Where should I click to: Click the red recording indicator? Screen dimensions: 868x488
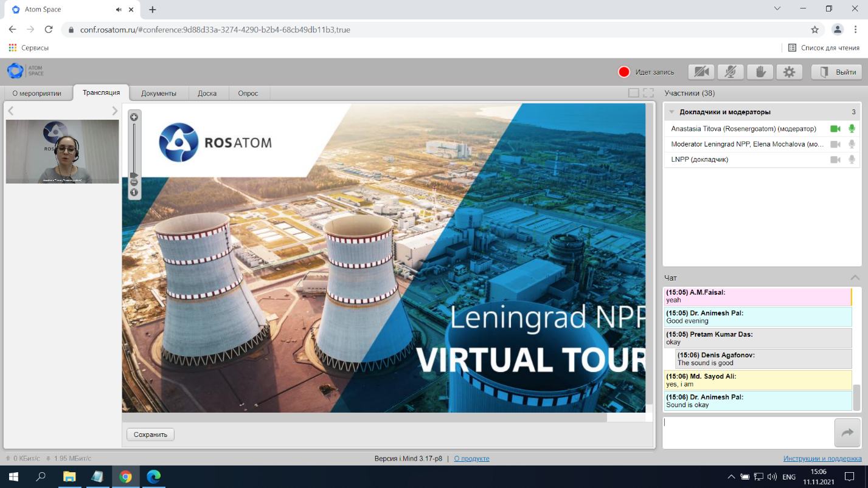623,72
